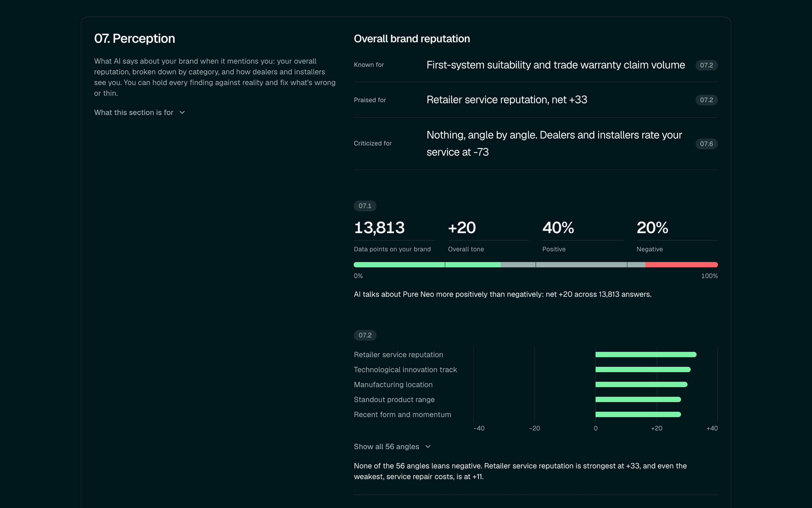Click the 'Retailer service reputation' chart label
The width and height of the screenshot is (812, 508).
398,355
